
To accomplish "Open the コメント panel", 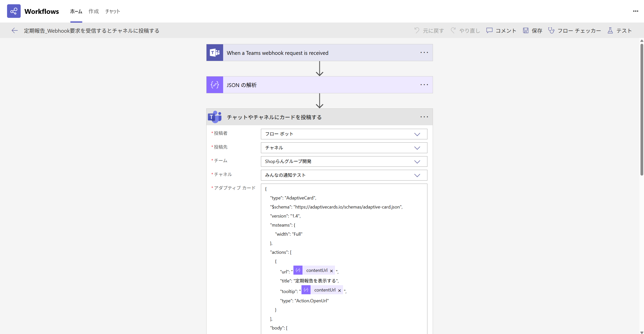I will point(501,30).
